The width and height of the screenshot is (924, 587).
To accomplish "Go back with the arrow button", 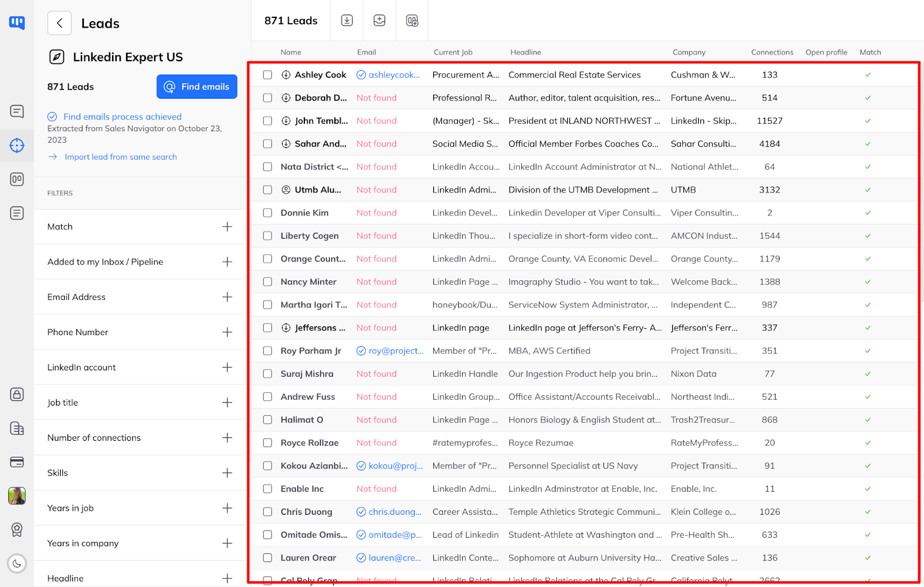I will click(59, 23).
